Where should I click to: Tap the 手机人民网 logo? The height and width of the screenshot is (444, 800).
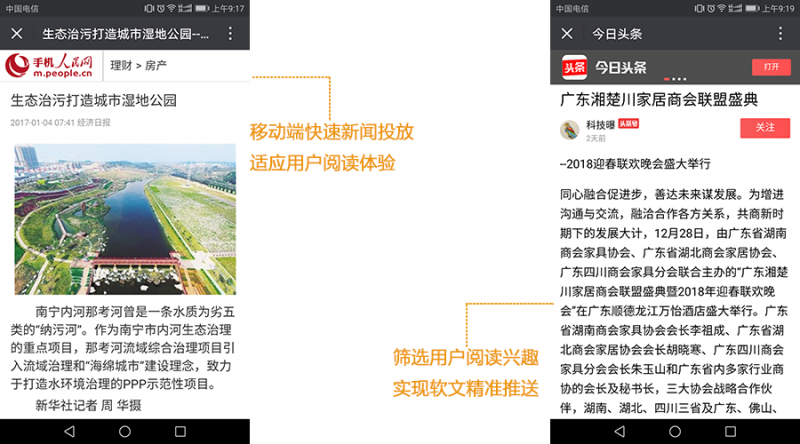tap(50, 66)
